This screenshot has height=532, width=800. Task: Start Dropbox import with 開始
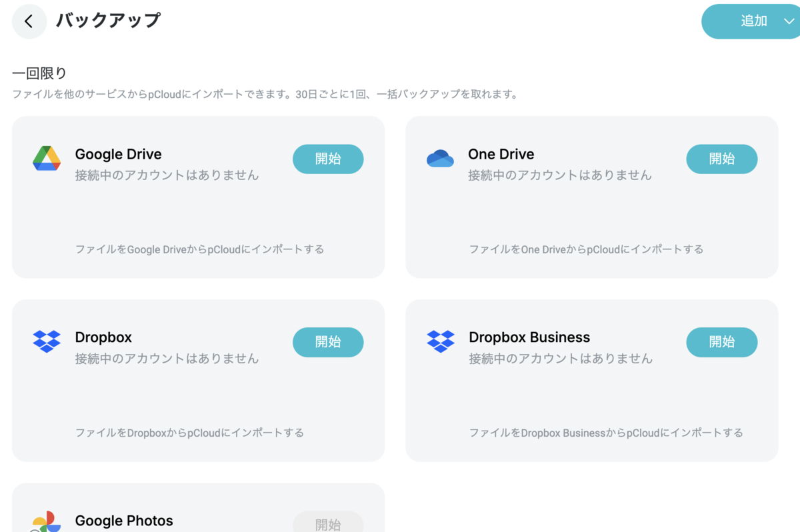coord(328,342)
